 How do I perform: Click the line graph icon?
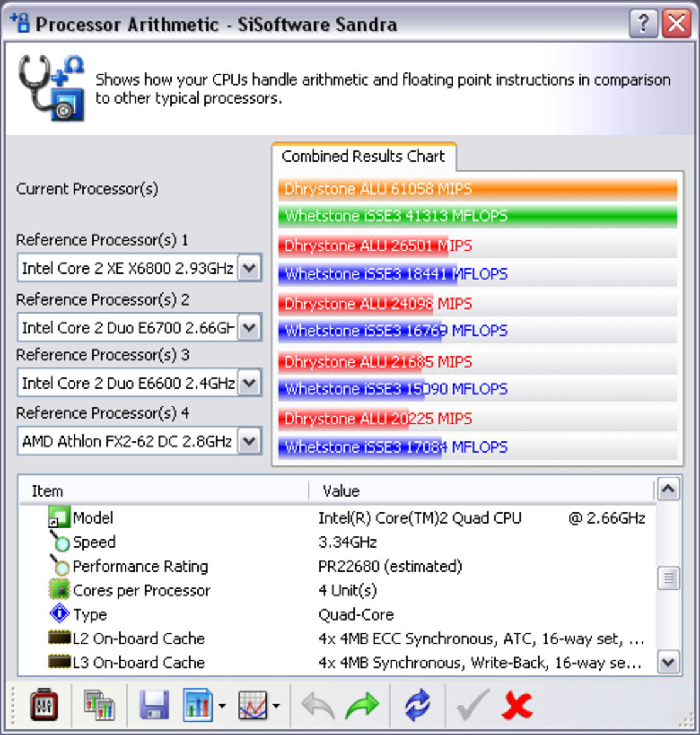(253, 705)
